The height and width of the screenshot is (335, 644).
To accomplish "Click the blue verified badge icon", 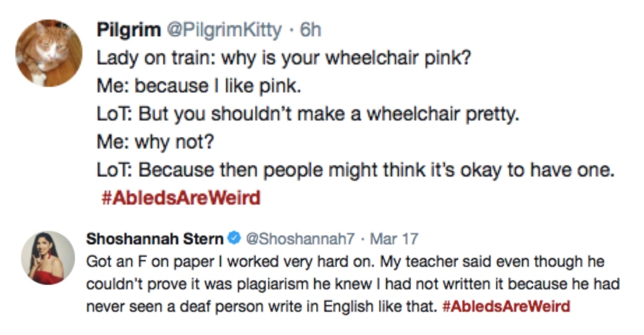I will pos(233,238).
